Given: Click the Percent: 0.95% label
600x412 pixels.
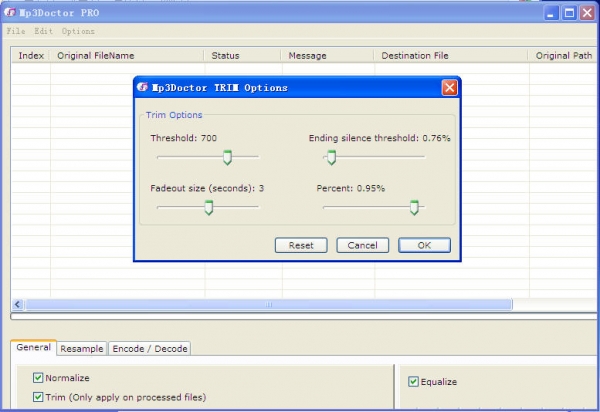Looking at the screenshot, I should click(x=351, y=188).
